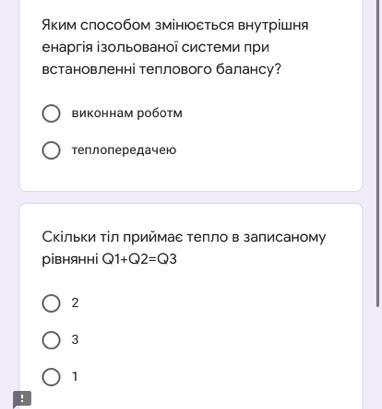Click the question text starting "Скільки тіл"
The image size is (382, 409).
click(x=184, y=248)
